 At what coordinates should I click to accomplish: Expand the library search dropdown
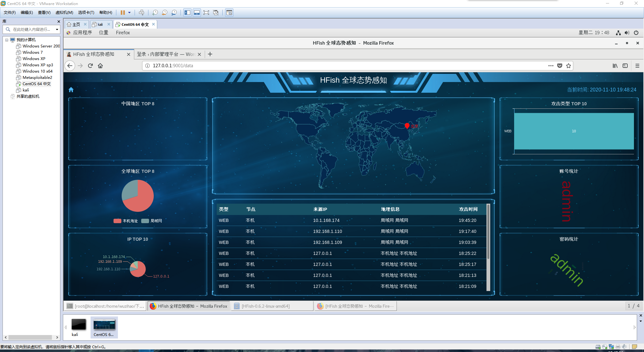coord(57,30)
